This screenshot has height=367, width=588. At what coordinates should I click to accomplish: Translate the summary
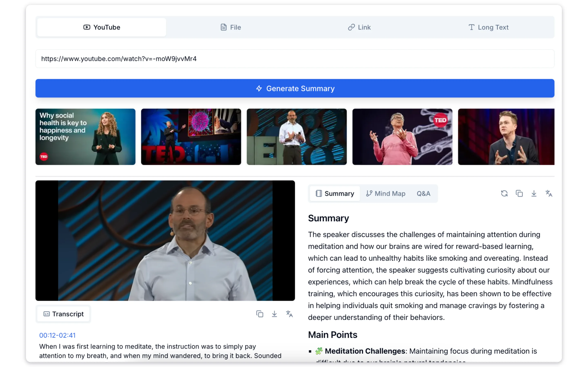point(549,193)
